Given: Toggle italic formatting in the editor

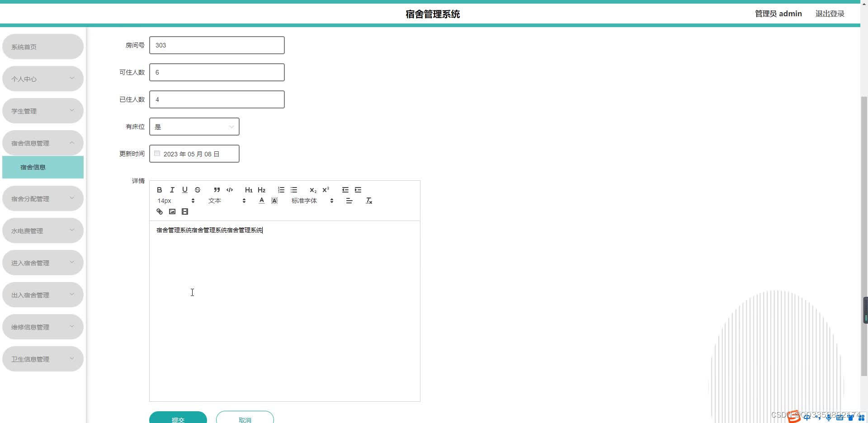Looking at the screenshot, I should tap(172, 190).
